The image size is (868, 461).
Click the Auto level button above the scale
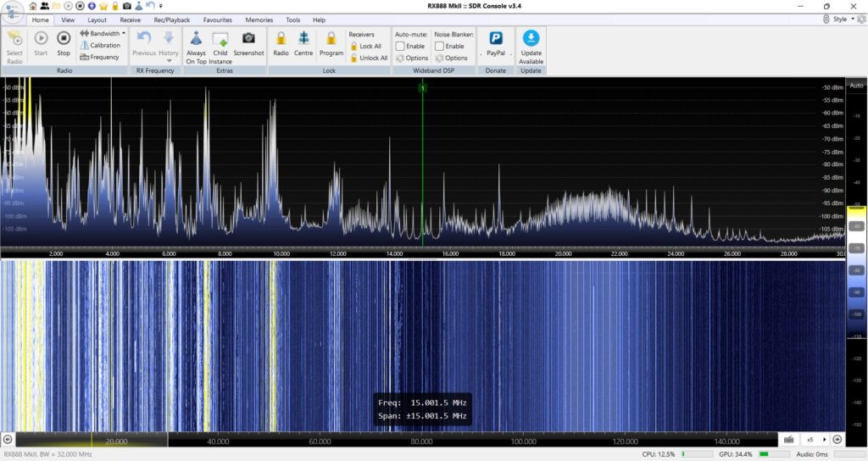tap(856, 86)
